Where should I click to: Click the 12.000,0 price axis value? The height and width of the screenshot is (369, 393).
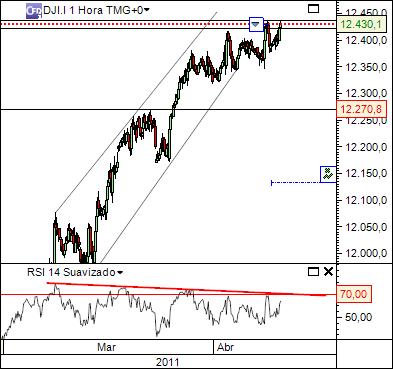click(366, 254)
